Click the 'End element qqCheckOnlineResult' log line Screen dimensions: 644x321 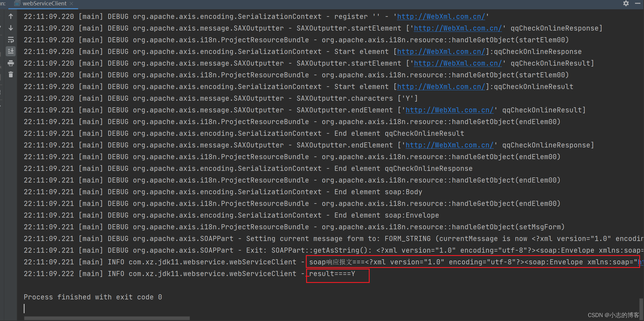pos(244,133)
